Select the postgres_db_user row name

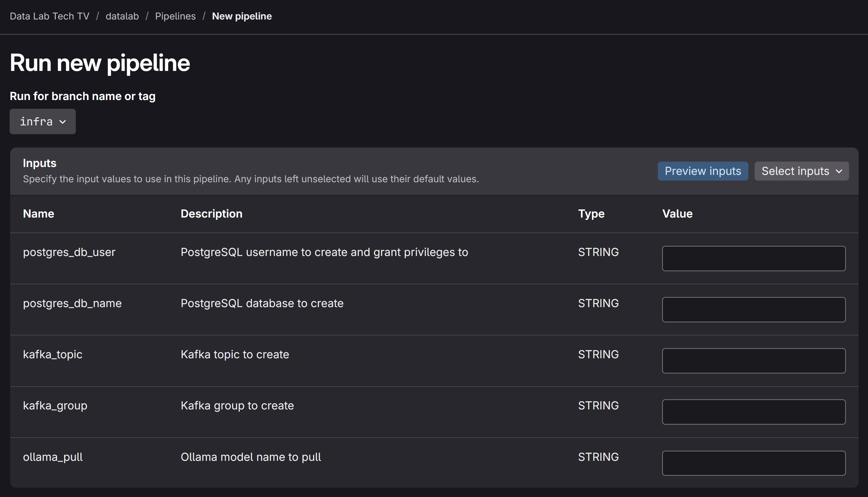click(x=69, y=252)
